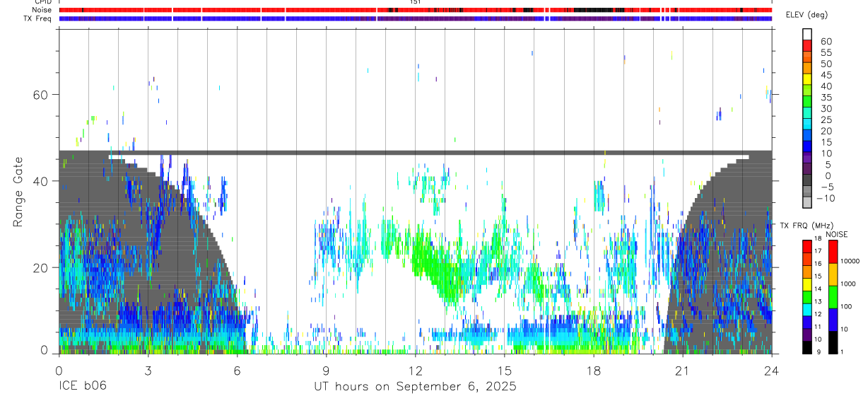868x401 pixels.
Task: Click the '151' CPID value at top
Action: [x=416, y=2]
